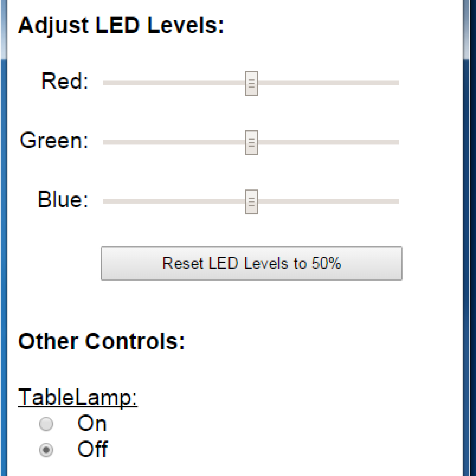476x476 pixels.
Task: Click the Other Controls heading
Action: [101, 341]
